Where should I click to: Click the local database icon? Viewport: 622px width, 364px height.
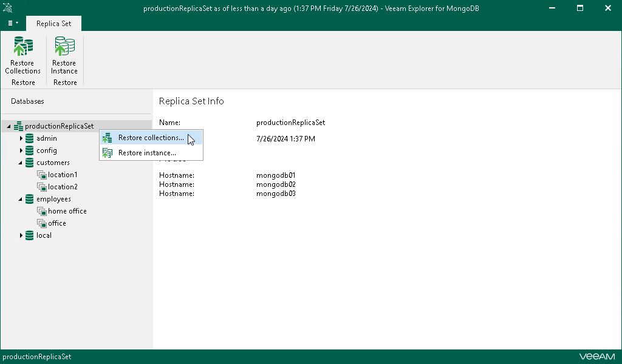[x=29, y=235]
